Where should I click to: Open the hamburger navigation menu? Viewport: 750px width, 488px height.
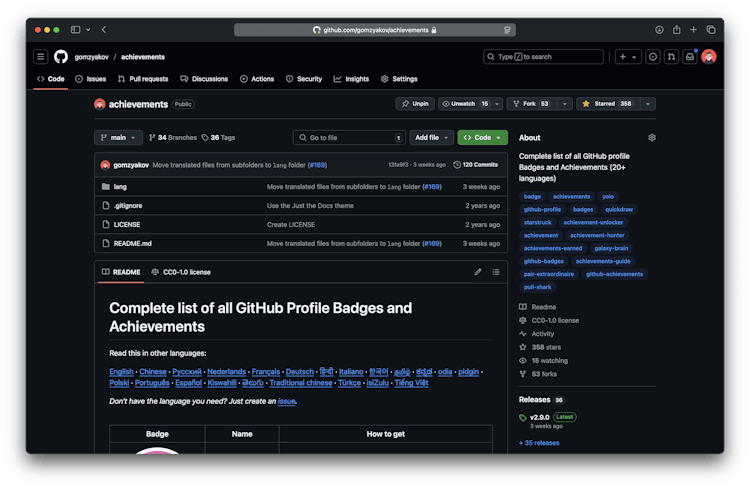pyautogui.click(x=41, y=57)
